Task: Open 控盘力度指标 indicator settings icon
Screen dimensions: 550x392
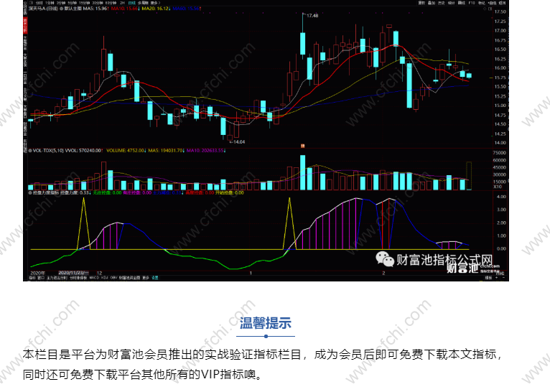Action: coord(30,193)
